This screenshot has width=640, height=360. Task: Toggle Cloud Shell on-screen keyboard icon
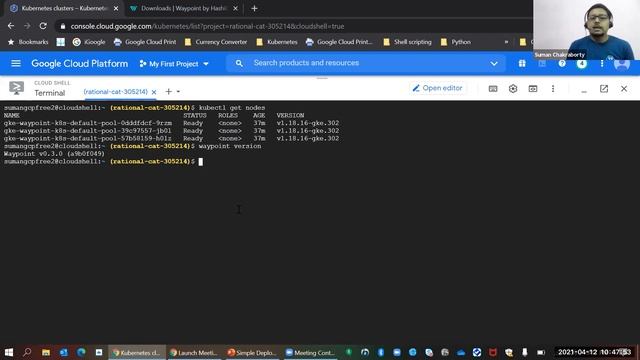point(493,89)
